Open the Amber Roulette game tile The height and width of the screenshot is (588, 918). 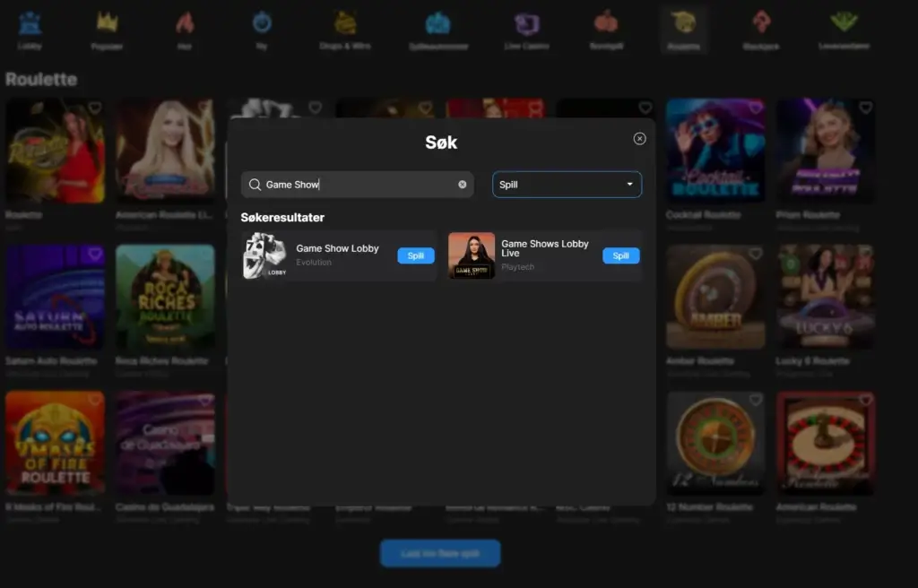click(715, 297)
